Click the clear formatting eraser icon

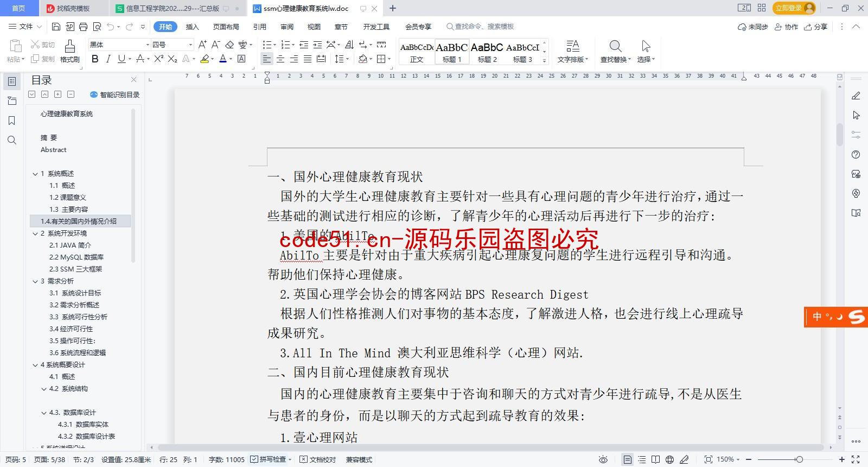(229, 45)
